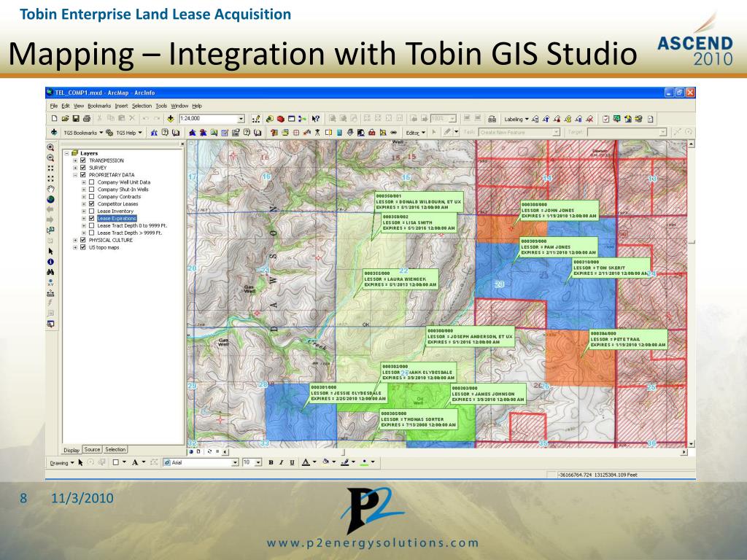
Task: Click the yellow Add Data icon
Action: click(171, 119)
